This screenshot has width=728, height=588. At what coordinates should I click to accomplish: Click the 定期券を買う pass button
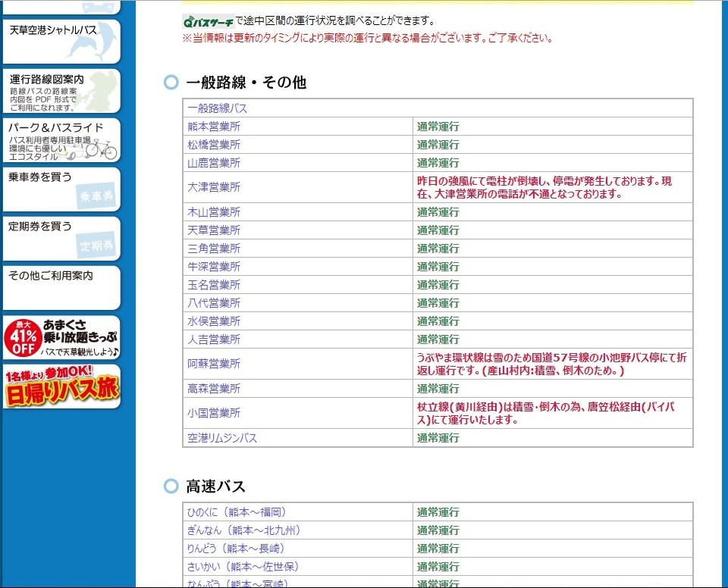tap(61, 238)
